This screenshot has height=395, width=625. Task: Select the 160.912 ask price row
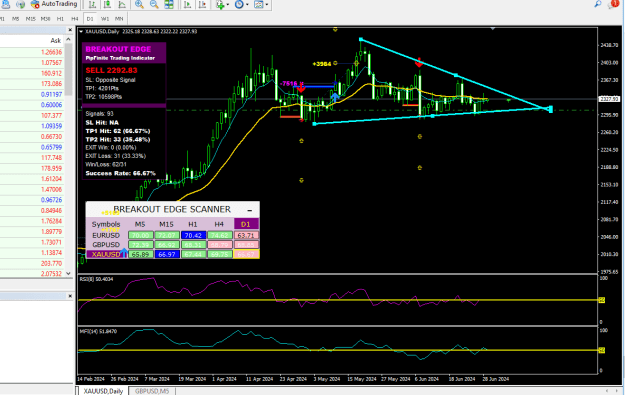(32, 73)
